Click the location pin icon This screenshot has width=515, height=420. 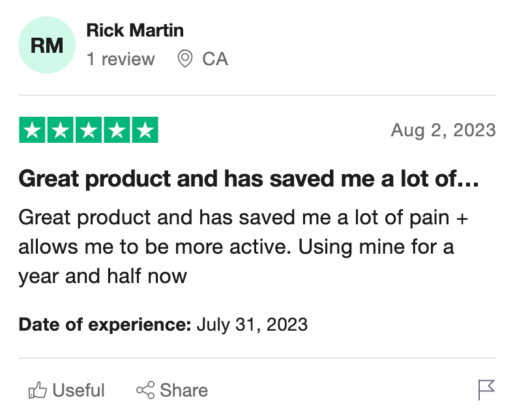coord(185,59)
